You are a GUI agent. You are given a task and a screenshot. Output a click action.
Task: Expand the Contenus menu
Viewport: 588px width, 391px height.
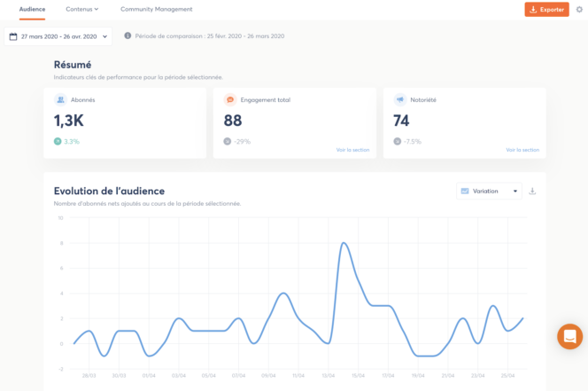pyautogui.click(x=82, y=9)
